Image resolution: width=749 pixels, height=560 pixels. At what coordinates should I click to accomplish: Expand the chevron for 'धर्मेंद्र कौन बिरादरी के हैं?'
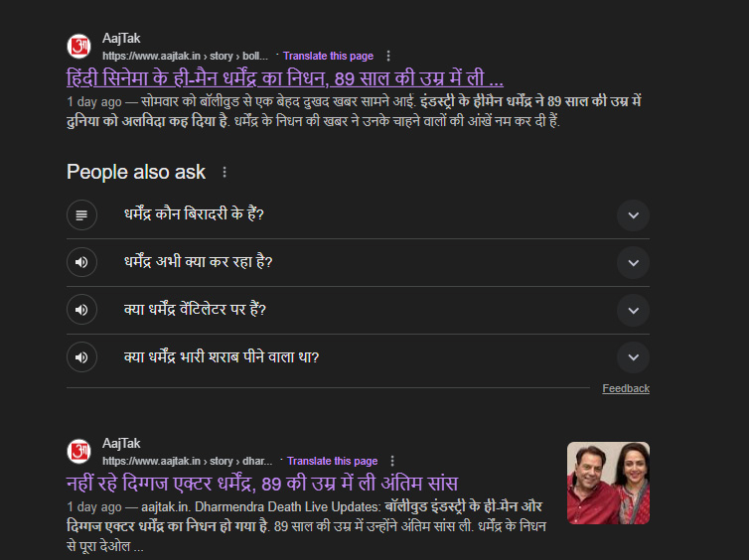coord(632,214)
